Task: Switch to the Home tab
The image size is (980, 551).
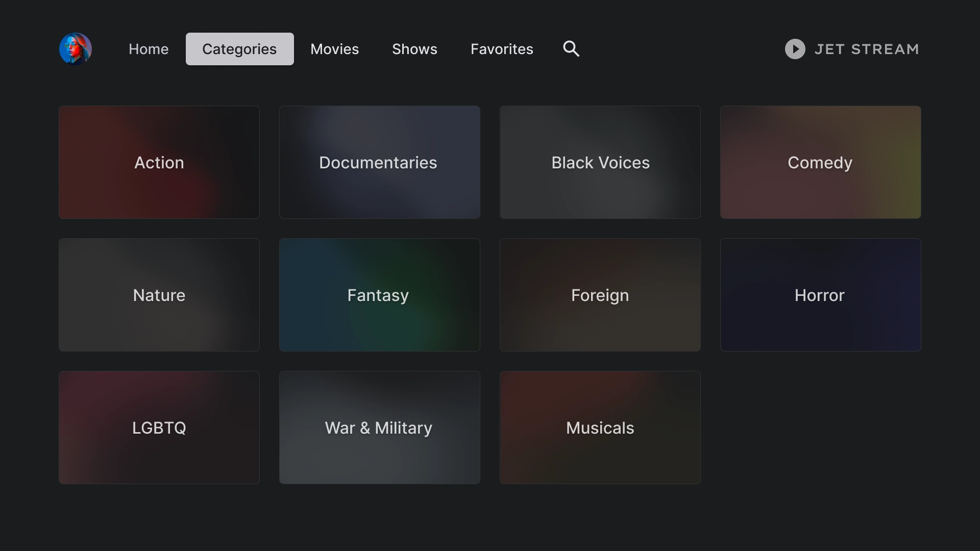Action: tap(148, 49)
